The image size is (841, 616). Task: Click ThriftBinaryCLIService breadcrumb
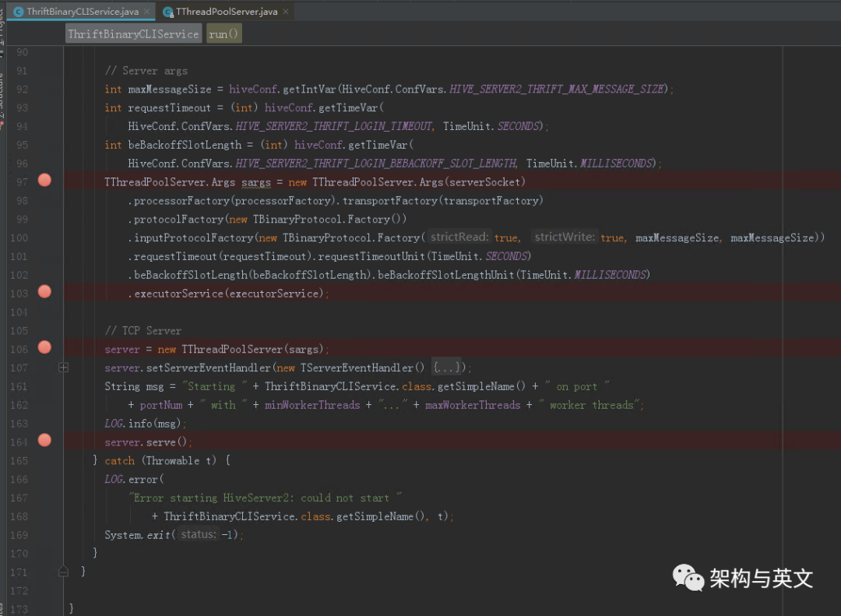pyautogui.click(x=133, y=33)
